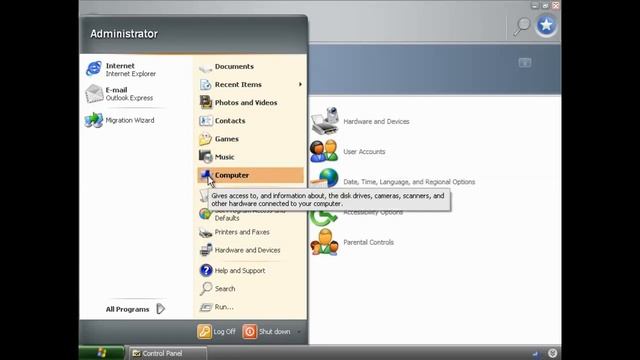Viewport: 640px width, 360px height.
Task: Click the system tray round icon
Action: (x=552, y=353)
